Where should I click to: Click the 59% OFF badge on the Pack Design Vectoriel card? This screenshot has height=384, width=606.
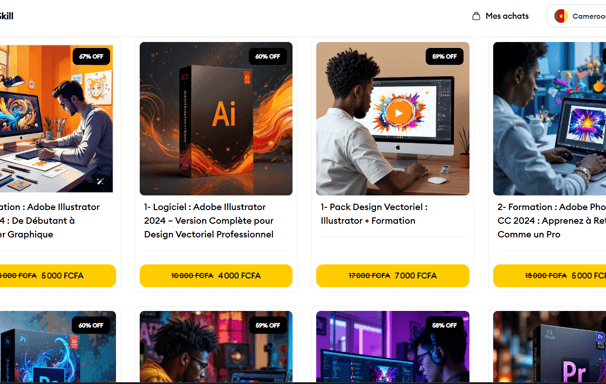(x=444, y=56)
